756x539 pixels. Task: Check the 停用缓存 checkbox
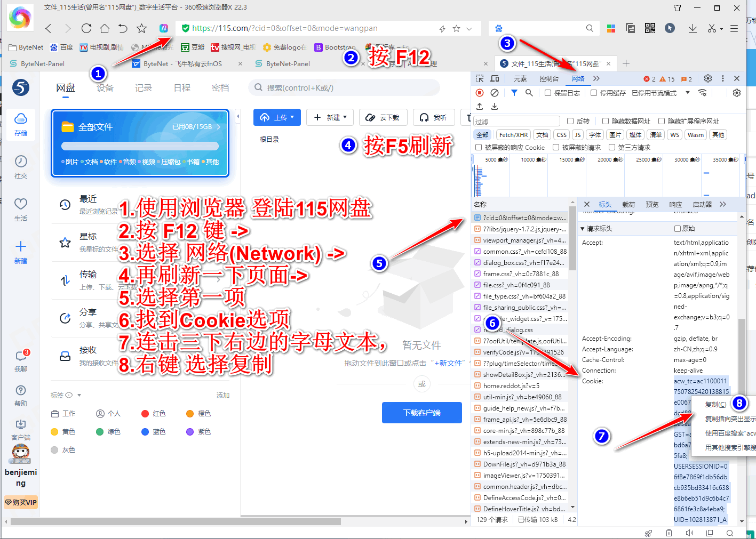pyautogui.click(x=594, y=93)
